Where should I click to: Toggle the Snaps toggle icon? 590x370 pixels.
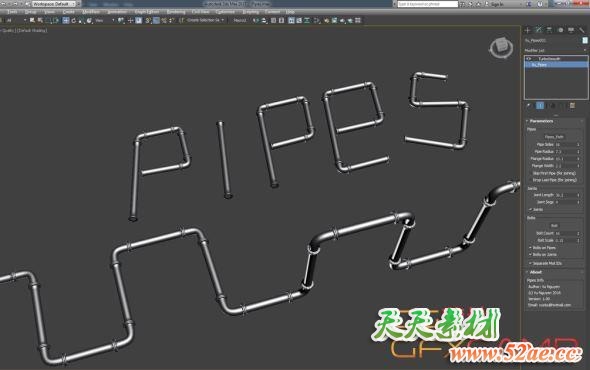click(x=148, y=20)
